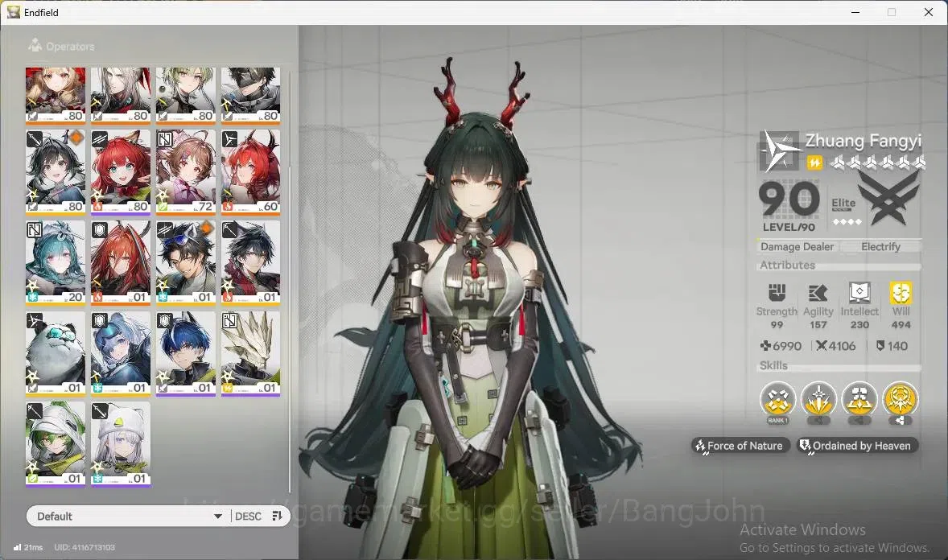
Task: Click the attack crossed-swords icon beside 4106
Action: (x=821, y=346)
